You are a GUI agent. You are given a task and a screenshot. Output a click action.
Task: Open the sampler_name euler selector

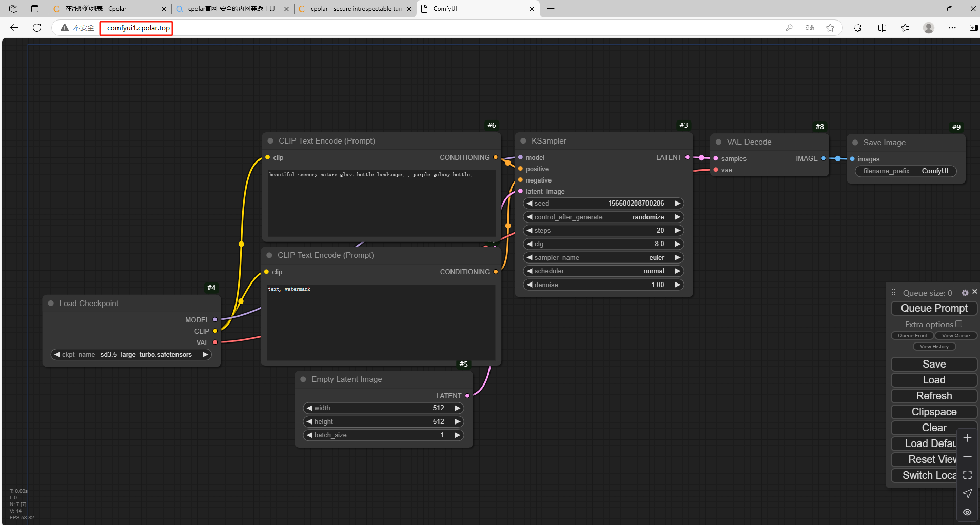pos(603,258)
